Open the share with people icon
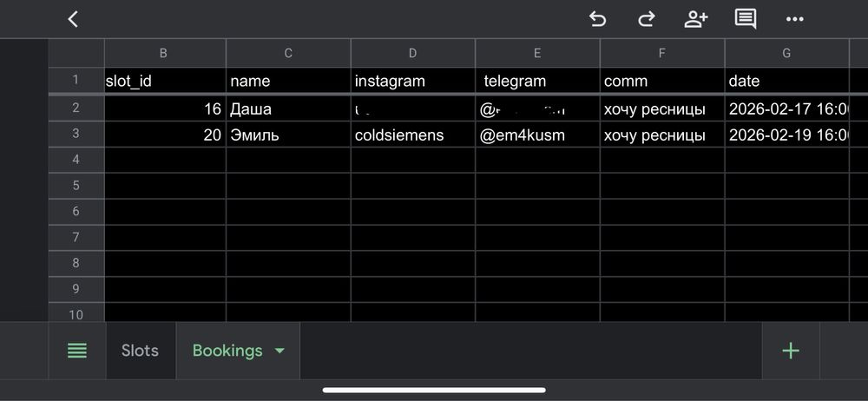868x401 pixels. point(695,19)
